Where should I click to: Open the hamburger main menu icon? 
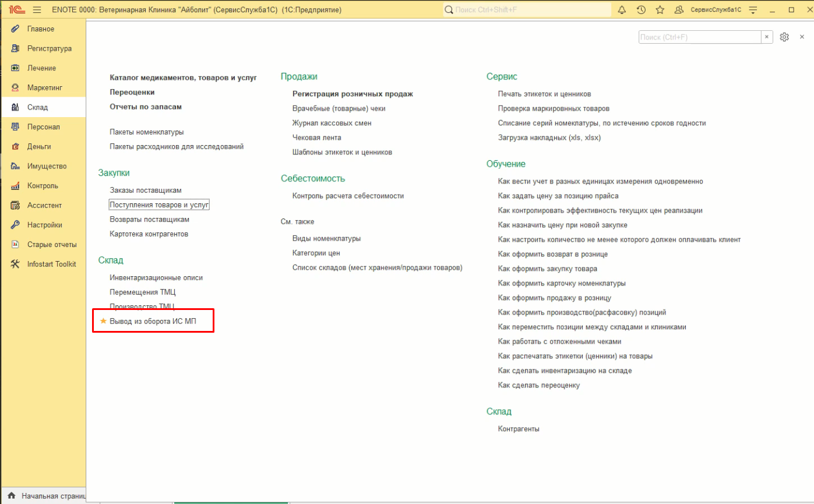pos(37,10)
